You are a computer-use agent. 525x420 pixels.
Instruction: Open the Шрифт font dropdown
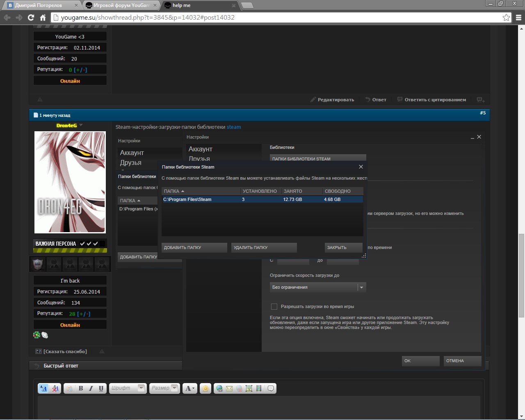pos(128,388)
